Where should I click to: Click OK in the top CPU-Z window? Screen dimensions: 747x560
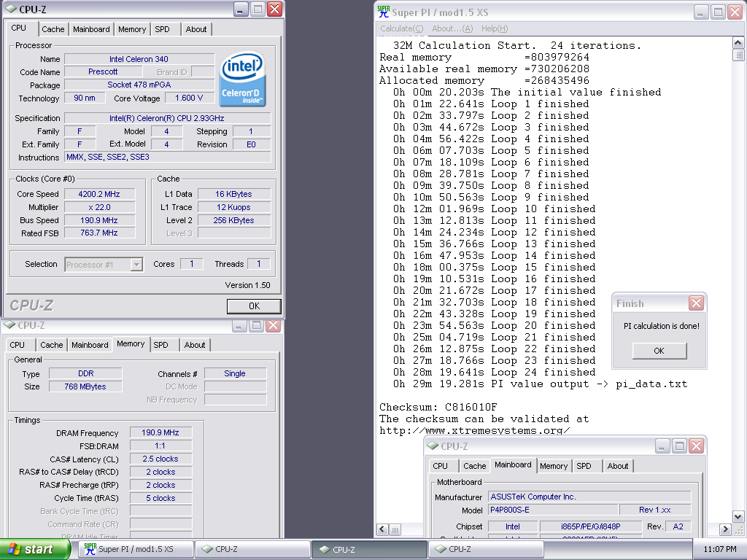pyautogui.click(x=254, y=306)
